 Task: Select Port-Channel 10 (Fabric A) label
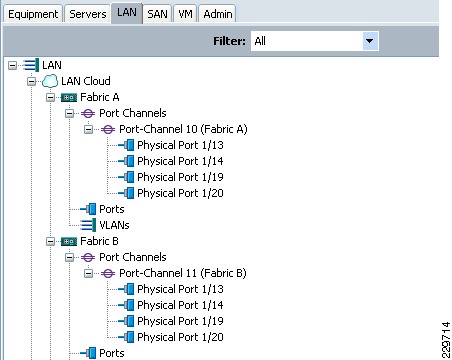coord(183,129)
